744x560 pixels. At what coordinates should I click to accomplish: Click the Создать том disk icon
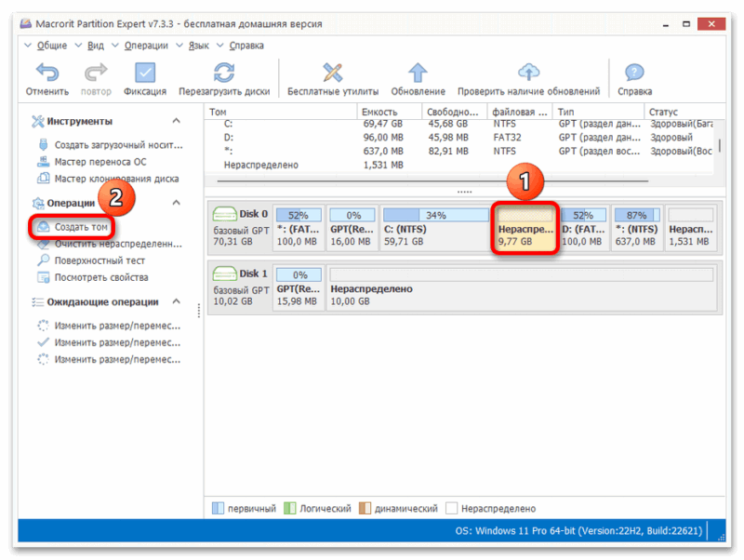pyautogui.click(x=43, y=226)
